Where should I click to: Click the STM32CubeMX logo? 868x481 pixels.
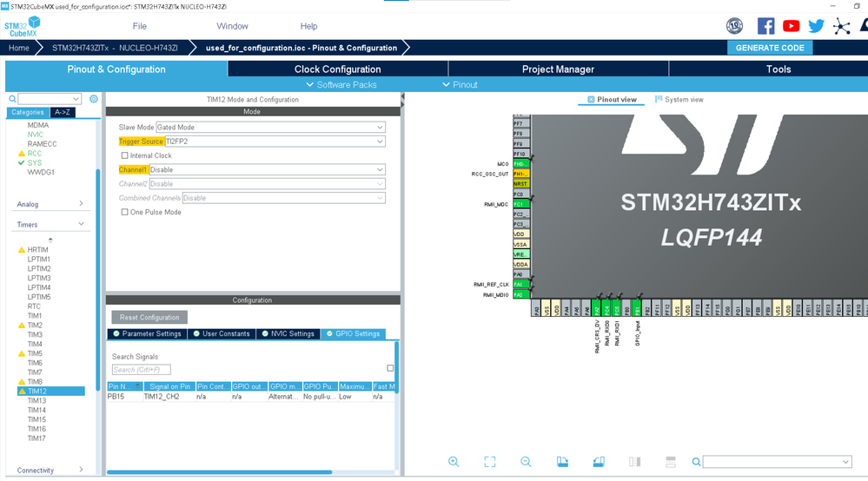22,27
